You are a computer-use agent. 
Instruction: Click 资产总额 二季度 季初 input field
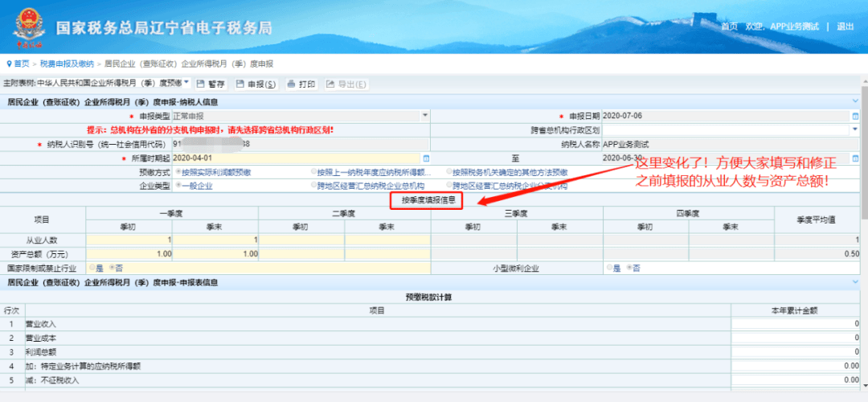(x=301, y=254)
